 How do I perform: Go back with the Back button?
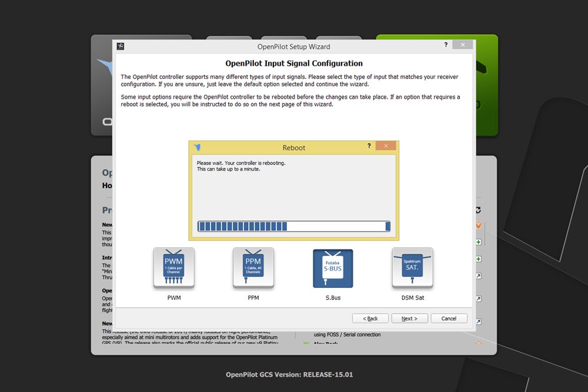(x=370, y=318)
